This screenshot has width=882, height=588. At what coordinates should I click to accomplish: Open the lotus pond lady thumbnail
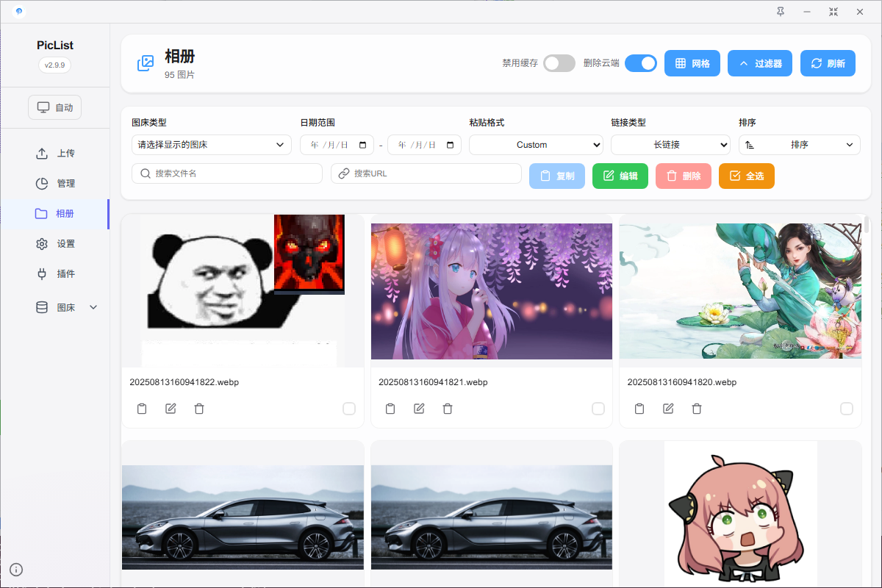point(740,291)
